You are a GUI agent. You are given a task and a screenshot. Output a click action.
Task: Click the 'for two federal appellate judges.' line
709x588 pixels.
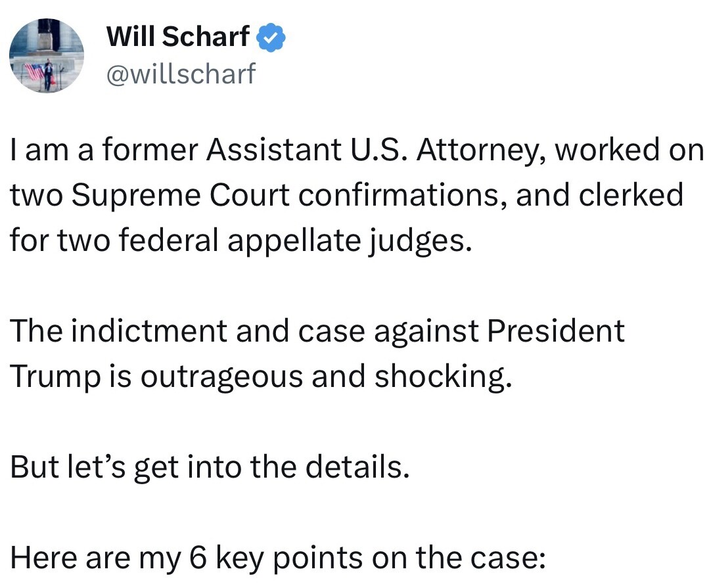pos(241,240)
